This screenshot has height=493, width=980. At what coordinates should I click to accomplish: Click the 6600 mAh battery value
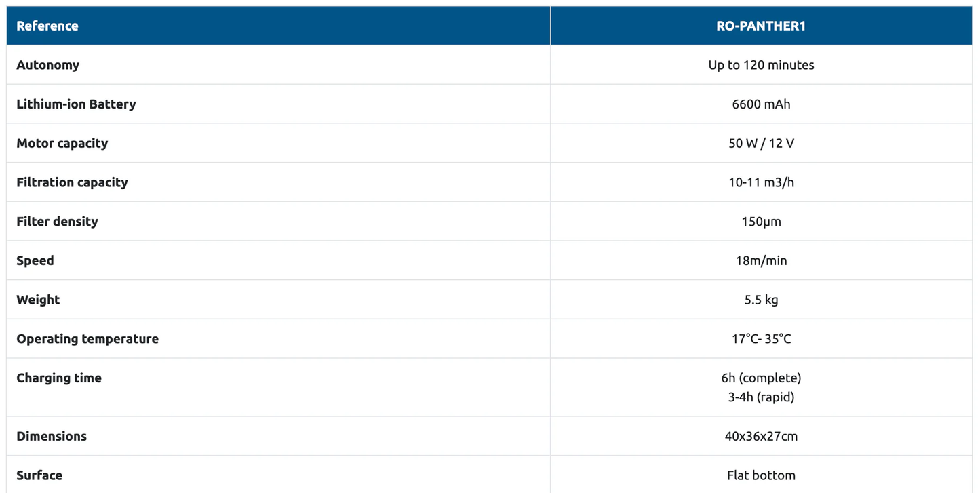tap(761, 104)
